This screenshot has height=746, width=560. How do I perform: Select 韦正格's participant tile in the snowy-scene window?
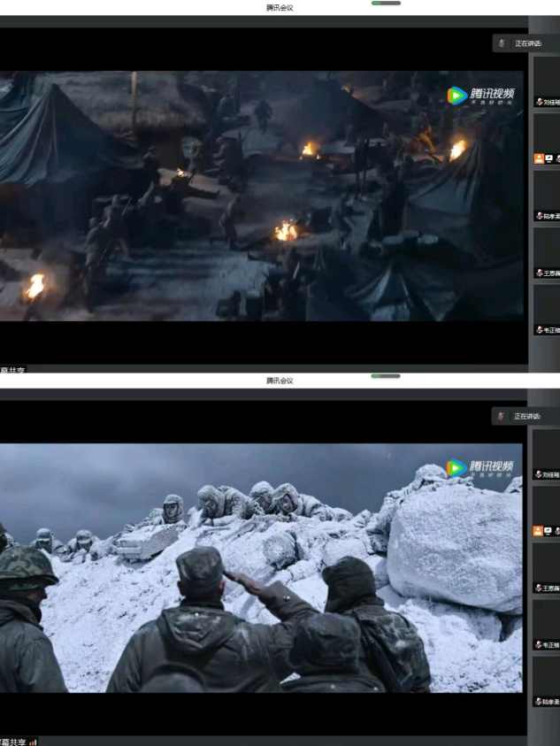[x=546, y=626]
